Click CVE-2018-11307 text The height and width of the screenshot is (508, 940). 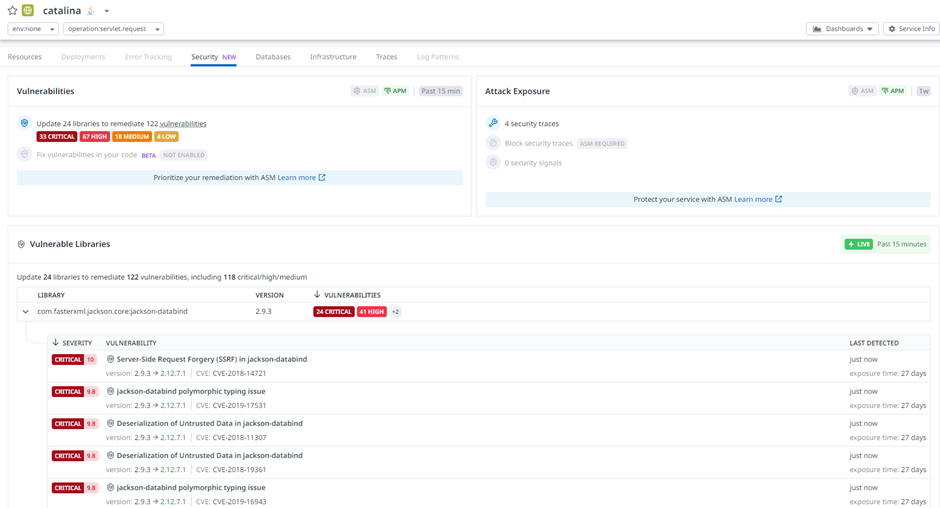coord(239,437)
